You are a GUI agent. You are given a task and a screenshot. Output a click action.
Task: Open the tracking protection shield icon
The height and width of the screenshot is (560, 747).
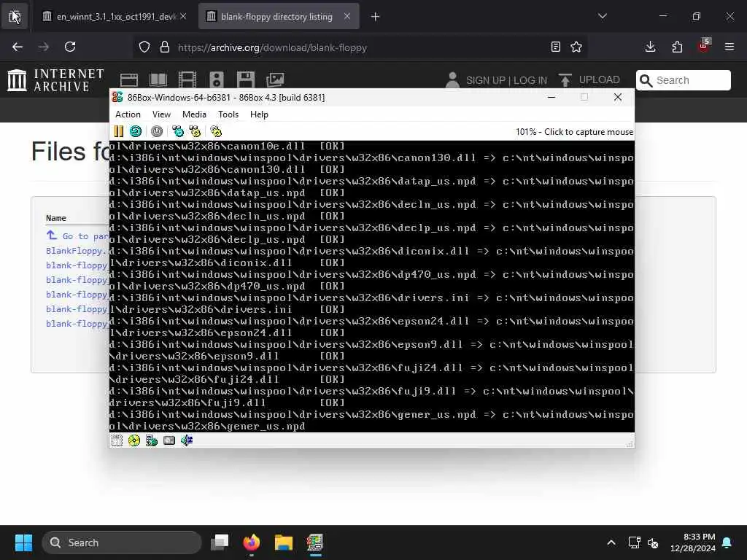(x=144, y=47)
